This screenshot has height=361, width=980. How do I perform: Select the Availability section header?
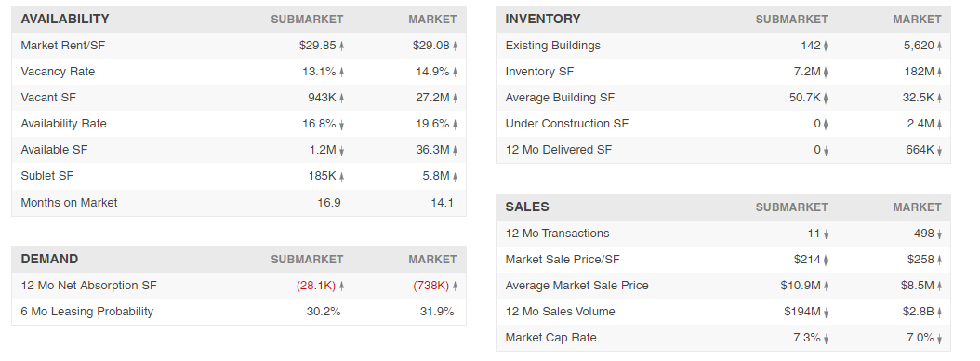[x=65, y=19]
